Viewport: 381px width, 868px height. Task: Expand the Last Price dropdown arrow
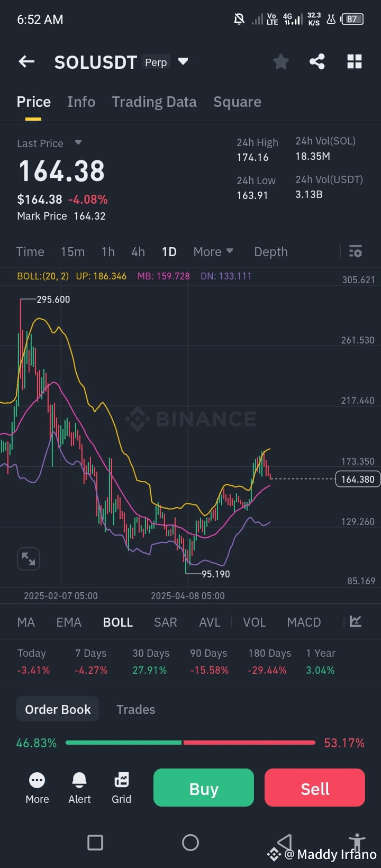tap(78, 142)
